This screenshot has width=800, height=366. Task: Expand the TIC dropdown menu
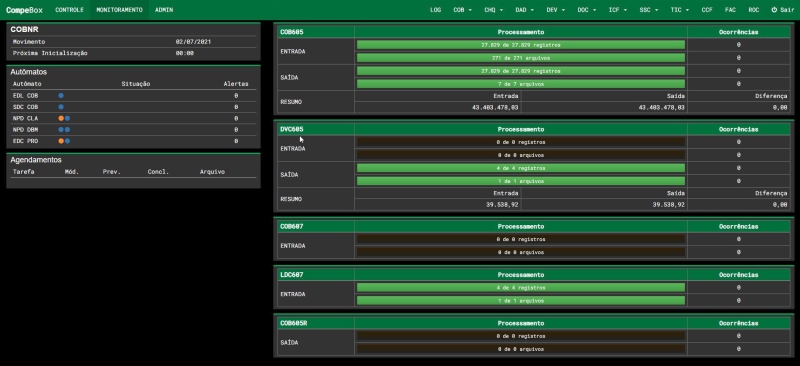pyautogui.click(x=680, y=10)
